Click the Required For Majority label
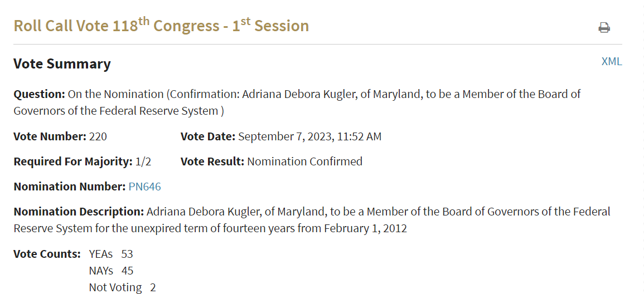 [x=73, y=161]
